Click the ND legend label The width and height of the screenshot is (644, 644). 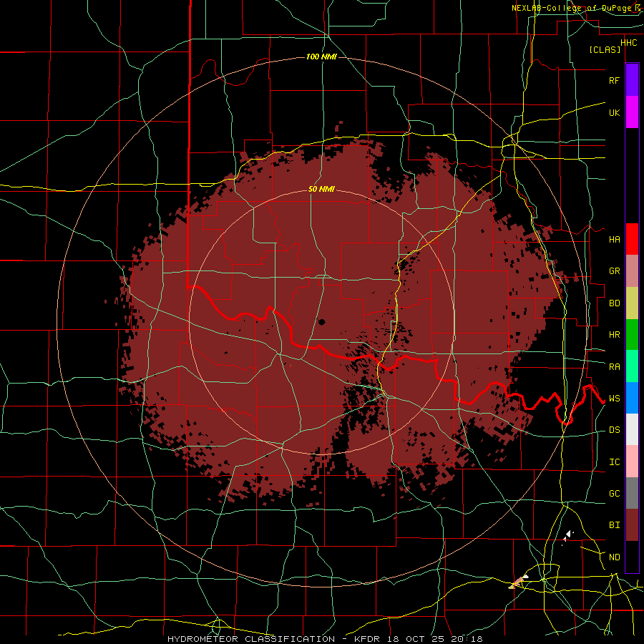pyautogui.click(x=614, y=557)
